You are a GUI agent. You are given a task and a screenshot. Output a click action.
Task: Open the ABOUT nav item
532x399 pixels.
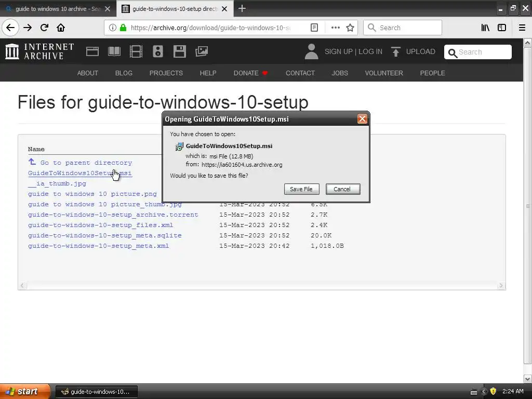click(87, 73)
